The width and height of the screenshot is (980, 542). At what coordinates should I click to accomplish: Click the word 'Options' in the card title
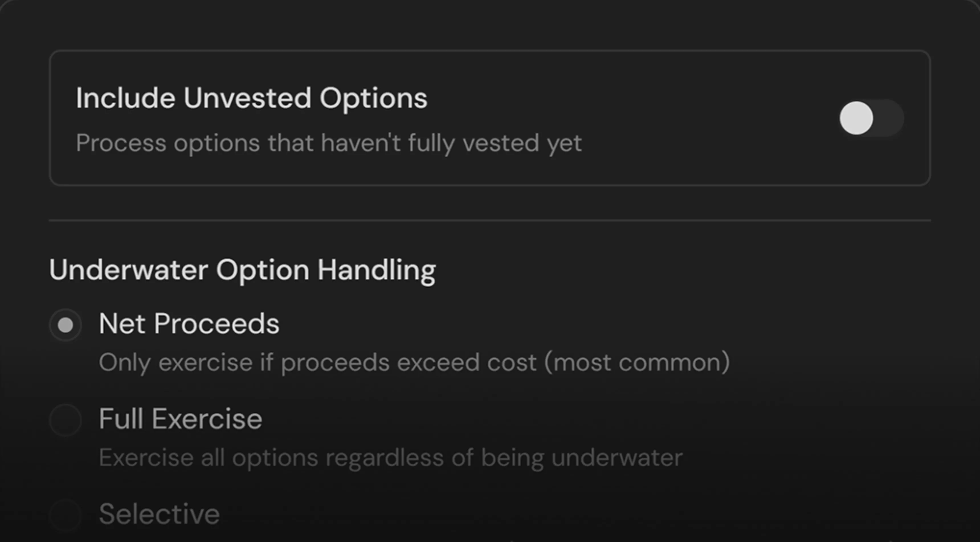coord(373,98)
